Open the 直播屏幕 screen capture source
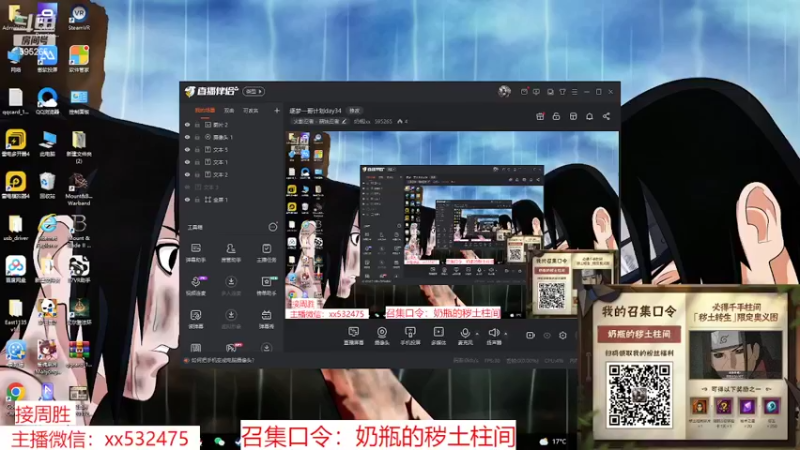The height and width of the screenshot is (450, 800). click(354, 336)
